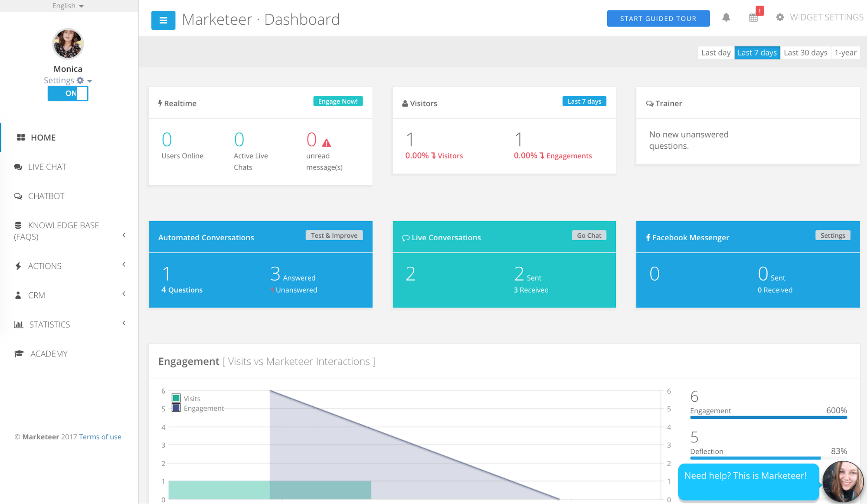Select the Last day range tab
This screenshot has height=504, width=867.
coord(716,52)
